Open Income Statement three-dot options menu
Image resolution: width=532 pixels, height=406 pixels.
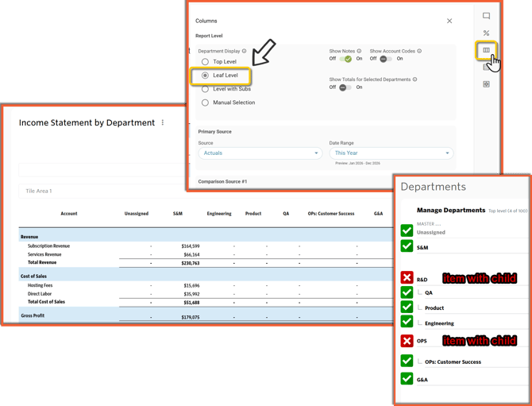[163, 123]
